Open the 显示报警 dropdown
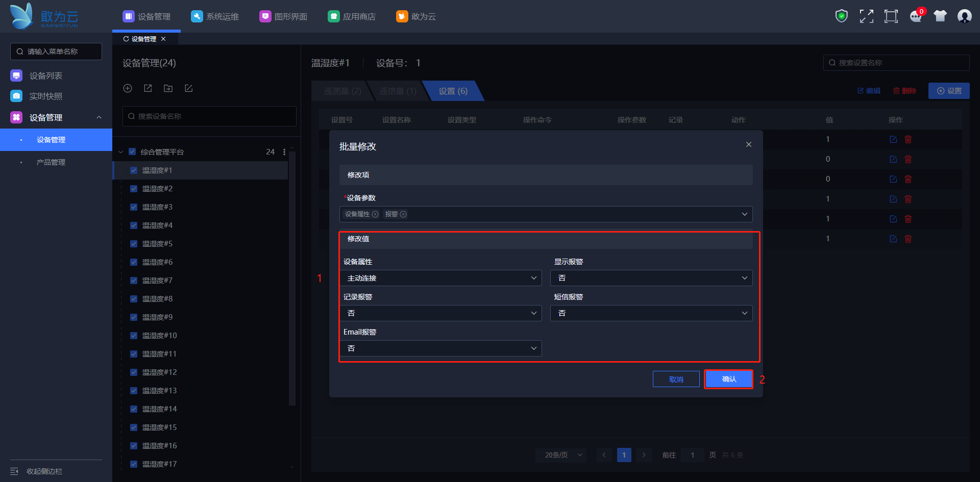980x482 pixels. (x=651, y=278)
